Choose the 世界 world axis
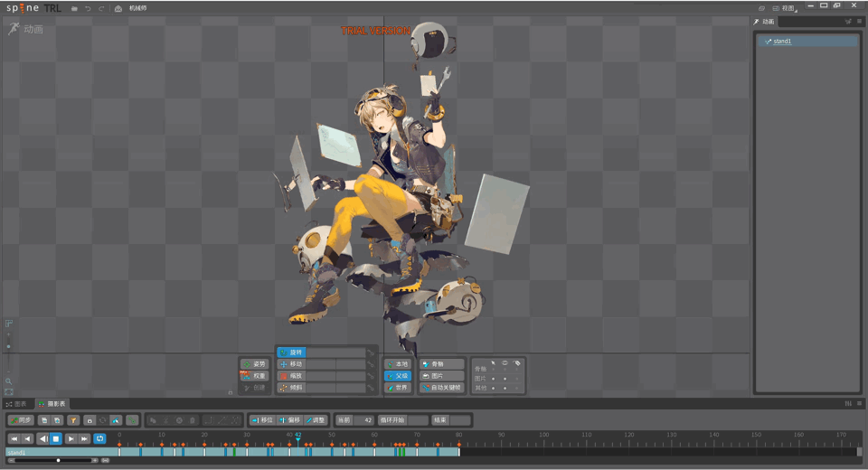Viewport: 868px width, 470px height. 398,388
